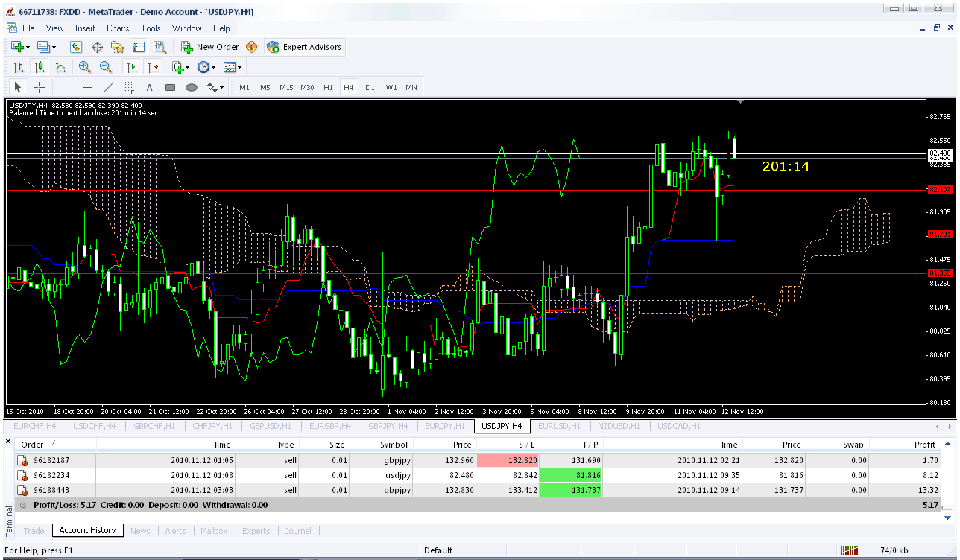Open the Profiles toolbar icon

coord(44,47)
